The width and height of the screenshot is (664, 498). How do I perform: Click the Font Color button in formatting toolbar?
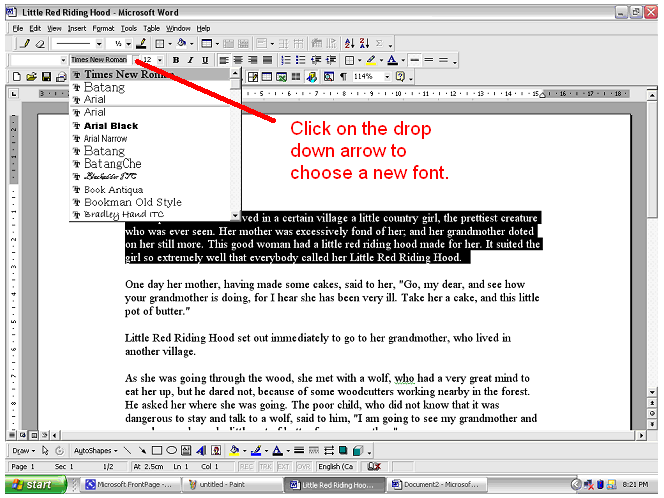pyautogui.click(x=391, y=60)
